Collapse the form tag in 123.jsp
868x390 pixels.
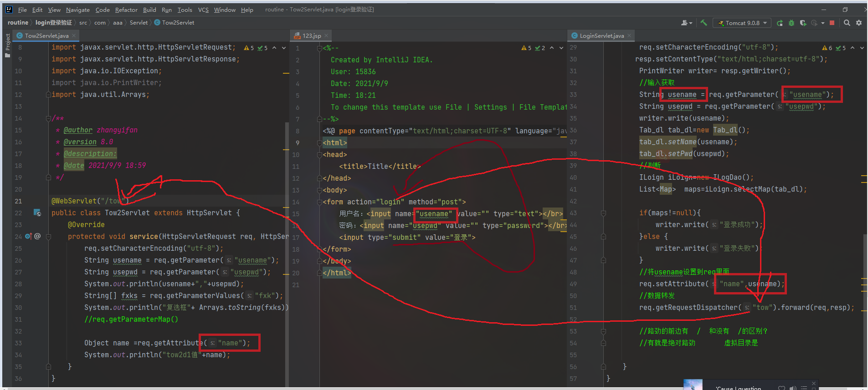[319, 202]
